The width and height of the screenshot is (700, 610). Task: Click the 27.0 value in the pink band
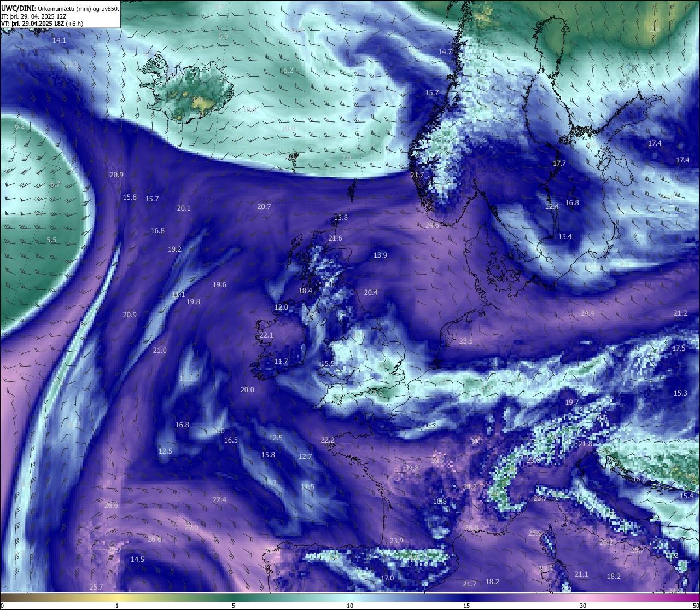(191, 527)
